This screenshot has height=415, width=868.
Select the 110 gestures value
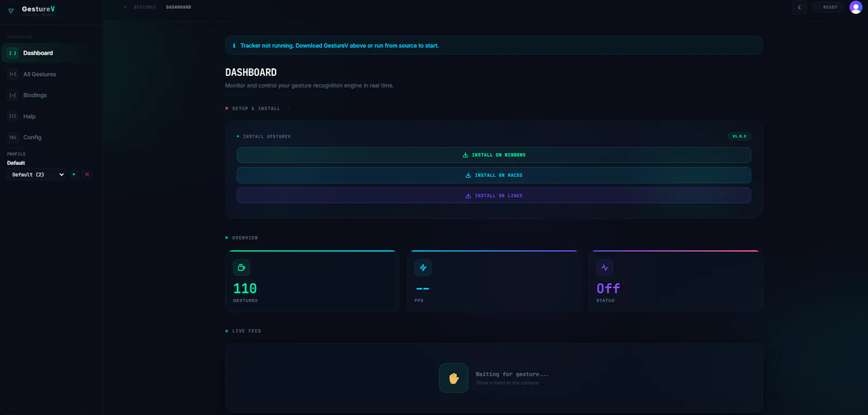pyautogui.click(x=245, y=289)
